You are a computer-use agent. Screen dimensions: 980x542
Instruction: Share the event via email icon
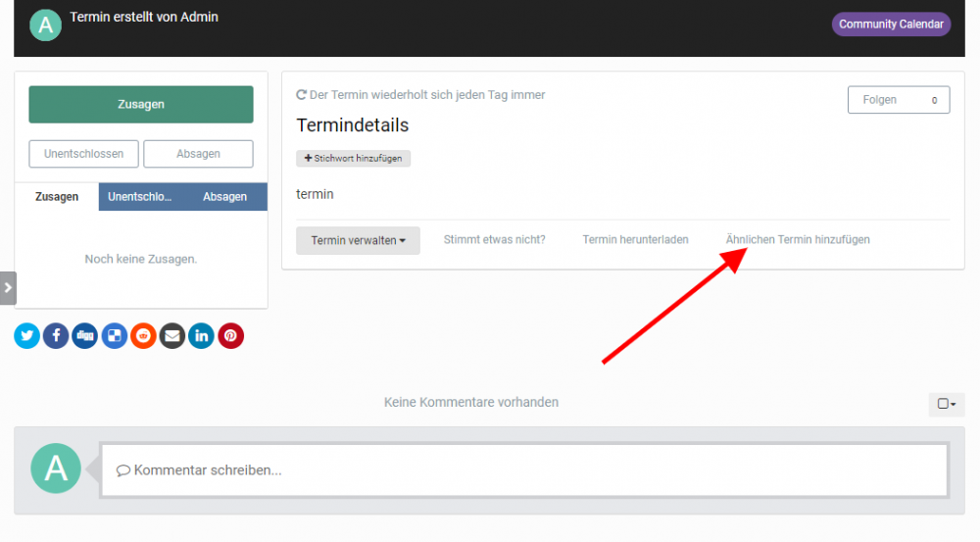(x=172, y=336)
